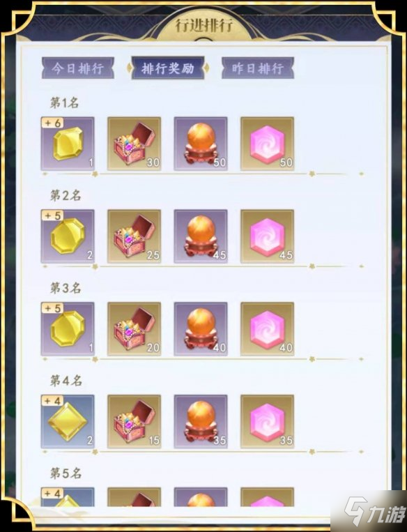Tap the +5 yellow gem in 第3名 row
This screenshot has width=407, height=532.
68,329
